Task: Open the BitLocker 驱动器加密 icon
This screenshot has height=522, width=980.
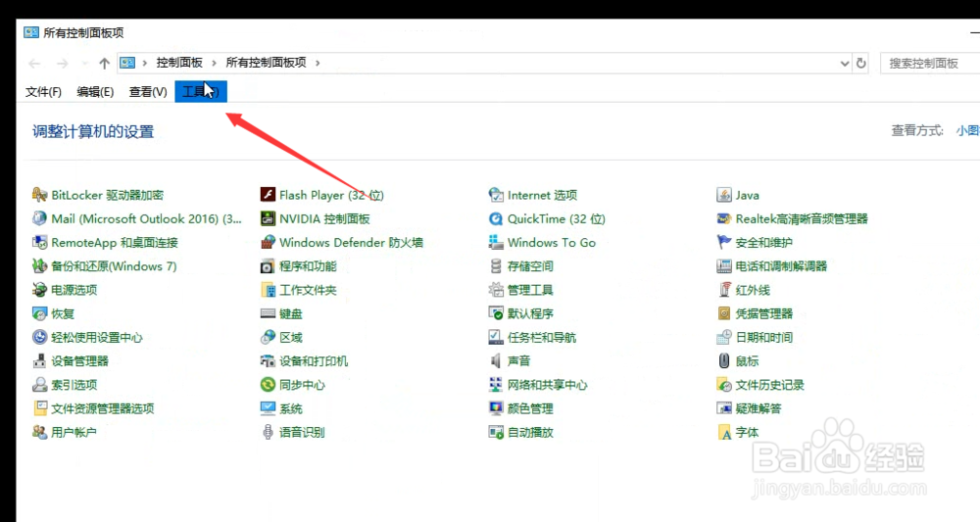Action: 39,195
